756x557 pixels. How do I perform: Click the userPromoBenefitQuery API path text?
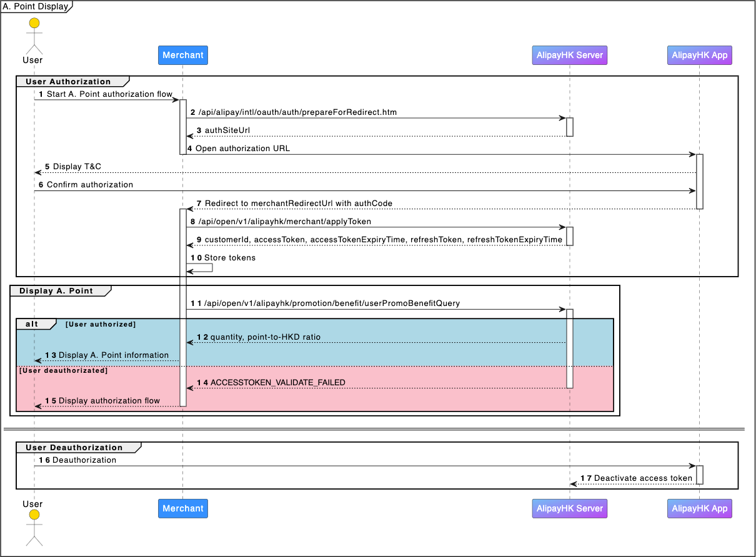(332, 303)
